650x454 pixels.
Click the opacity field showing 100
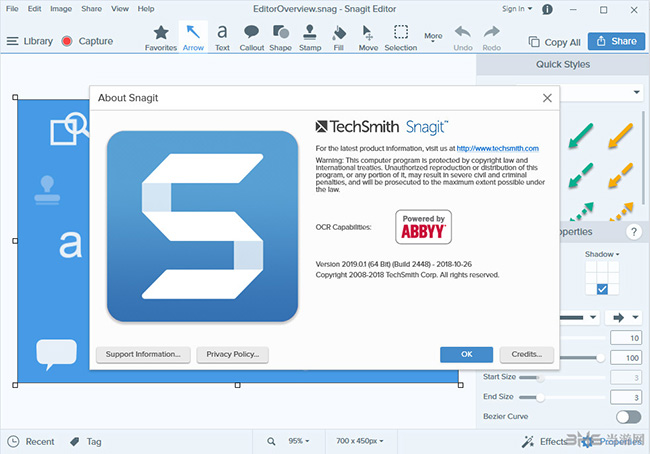626,358
